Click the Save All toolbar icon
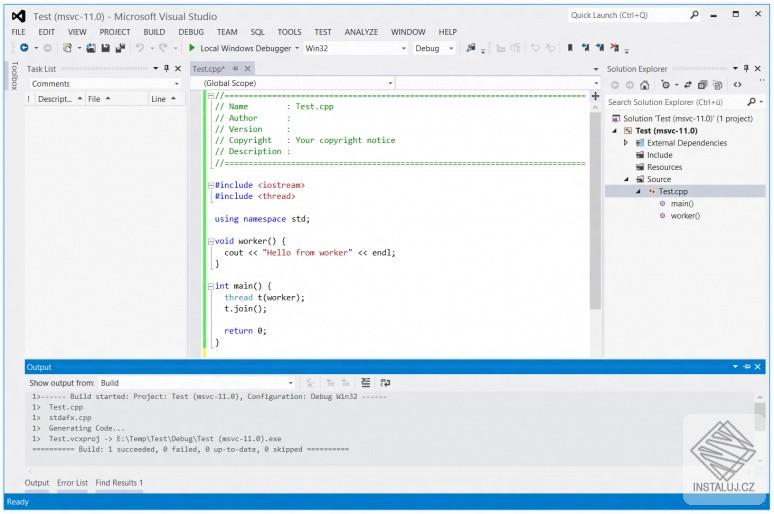774x514 pixels. (120, 48)
